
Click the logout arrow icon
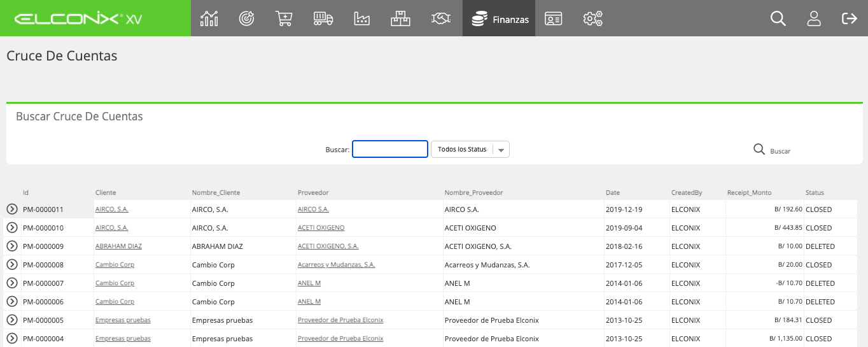850,18
